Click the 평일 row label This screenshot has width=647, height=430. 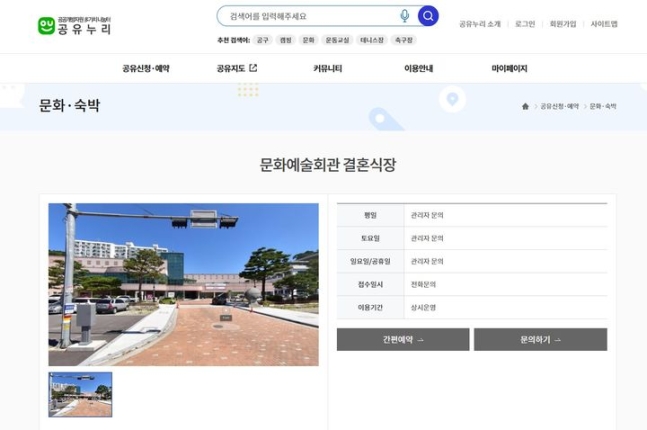pos(370,215)
